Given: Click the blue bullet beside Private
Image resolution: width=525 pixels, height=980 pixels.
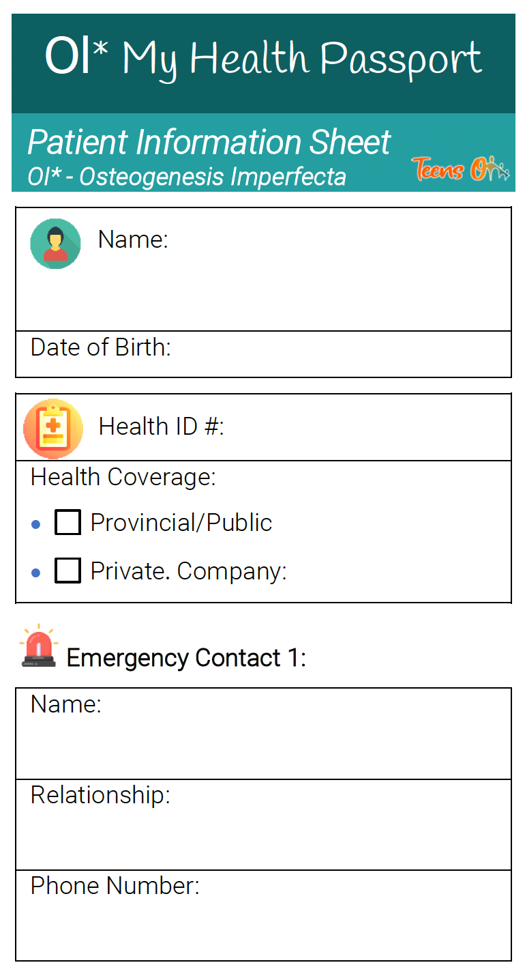Looking at the screenshot, I should (x=37, y=572).
